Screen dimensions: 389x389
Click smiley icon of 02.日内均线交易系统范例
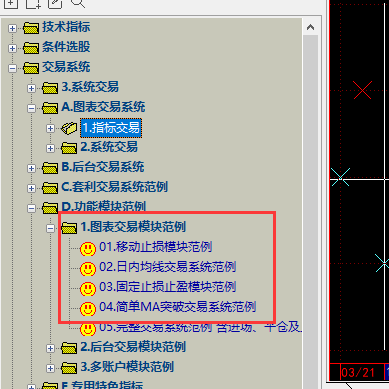[88, 269]
